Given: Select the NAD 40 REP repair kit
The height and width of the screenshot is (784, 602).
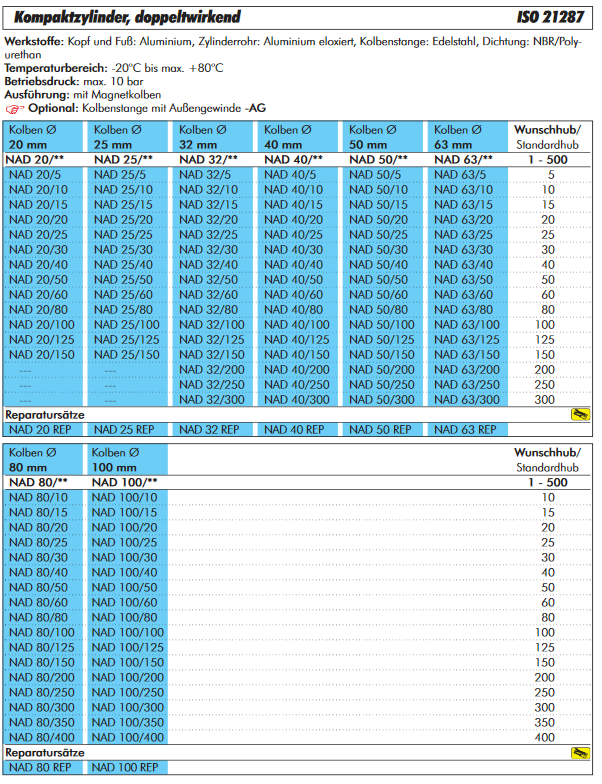Looking at the screenshot, I should point(297,430).
